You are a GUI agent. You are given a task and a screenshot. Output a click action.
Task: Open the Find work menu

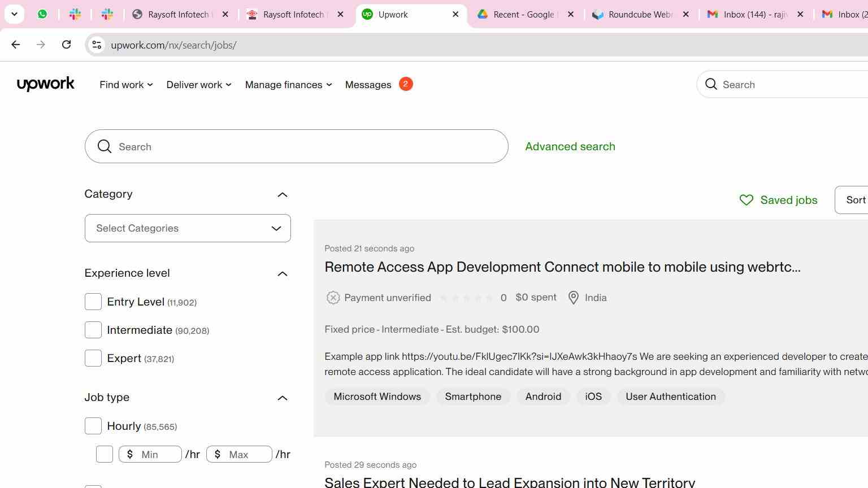tap(126, 85)
